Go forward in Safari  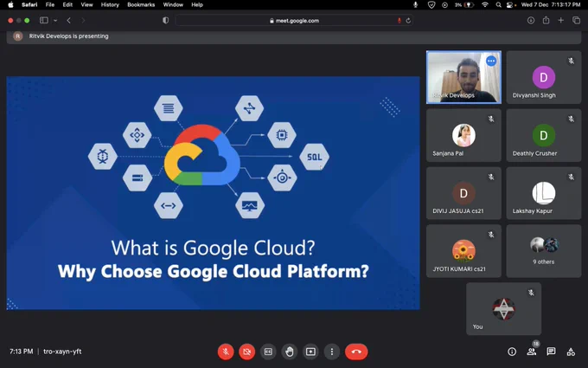(83, 21)
